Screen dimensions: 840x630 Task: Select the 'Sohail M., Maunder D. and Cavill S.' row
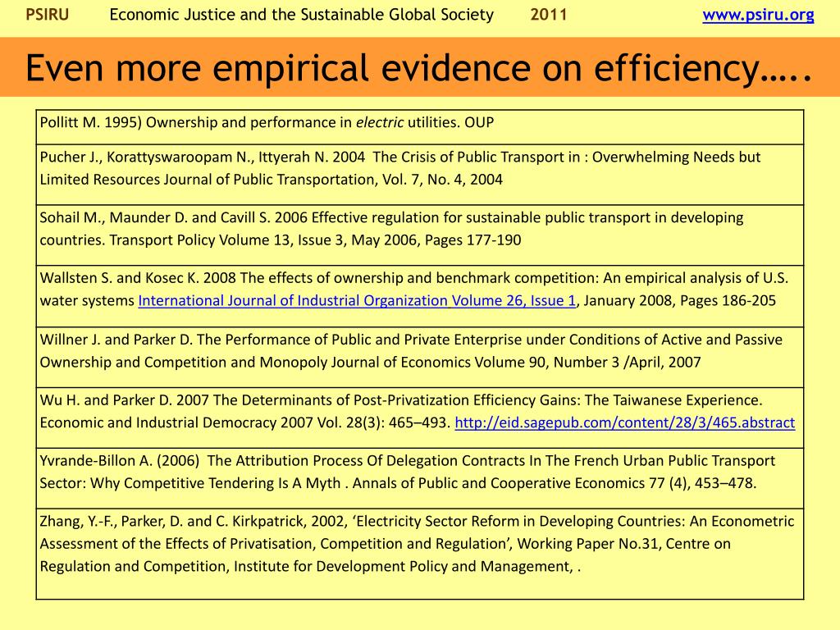[x=420, y=235]
